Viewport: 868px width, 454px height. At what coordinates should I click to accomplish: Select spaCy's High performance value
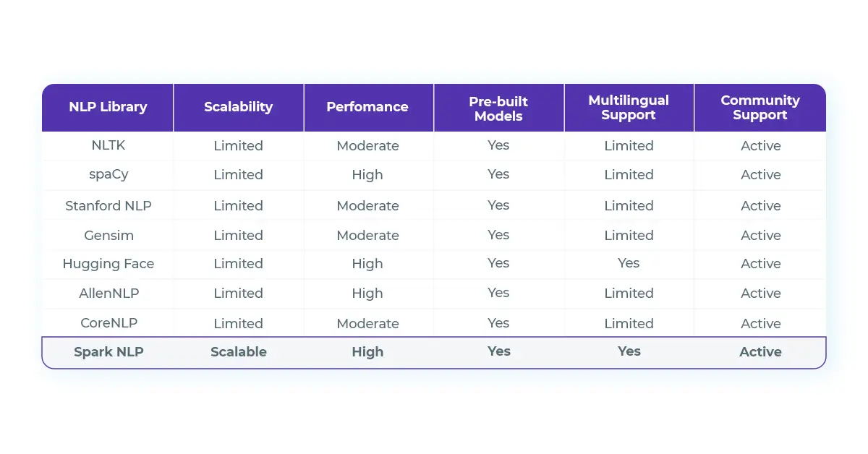coord(367,175)
